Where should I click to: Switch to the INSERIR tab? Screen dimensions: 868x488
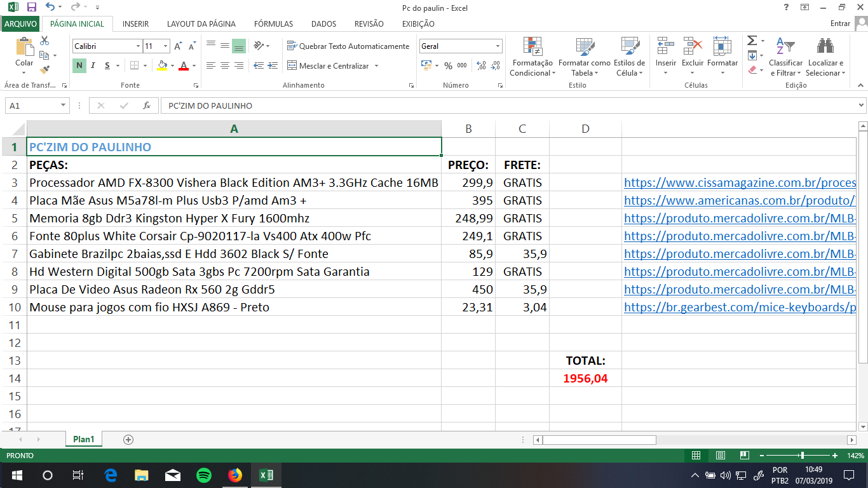135,24
